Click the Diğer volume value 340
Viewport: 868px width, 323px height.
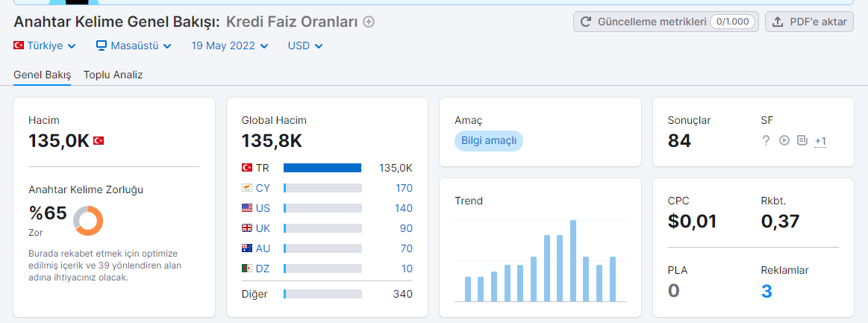[x=404, y=294]
